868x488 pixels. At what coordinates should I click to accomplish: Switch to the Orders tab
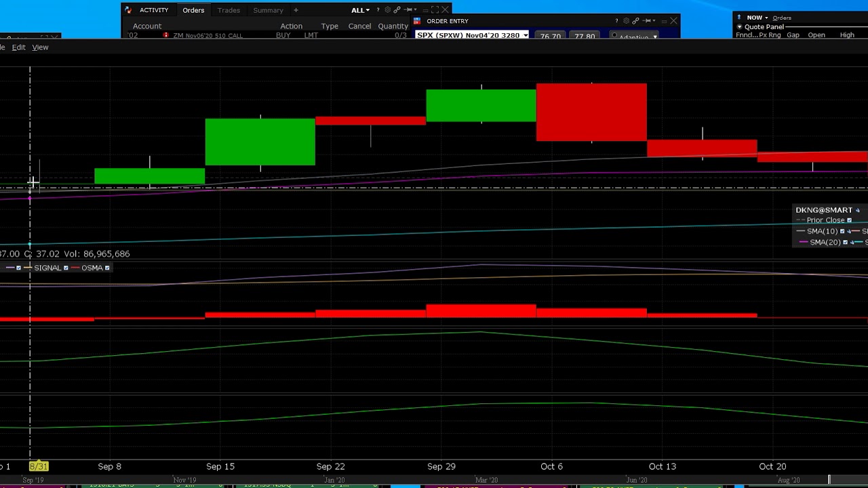[193, 10]
